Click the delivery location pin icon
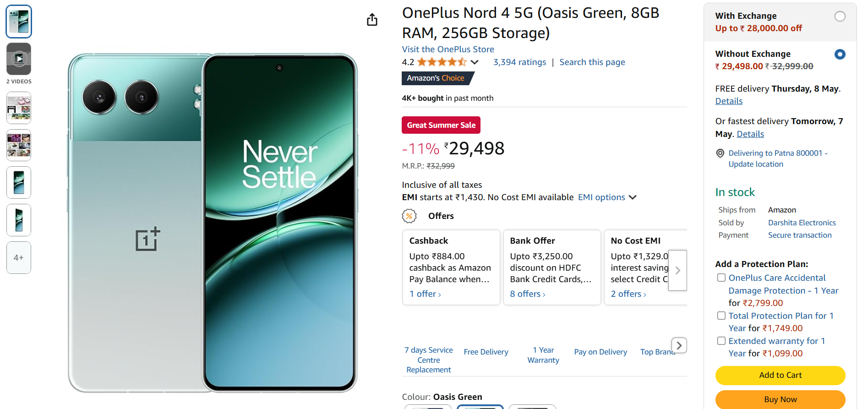 pos(720,153)
